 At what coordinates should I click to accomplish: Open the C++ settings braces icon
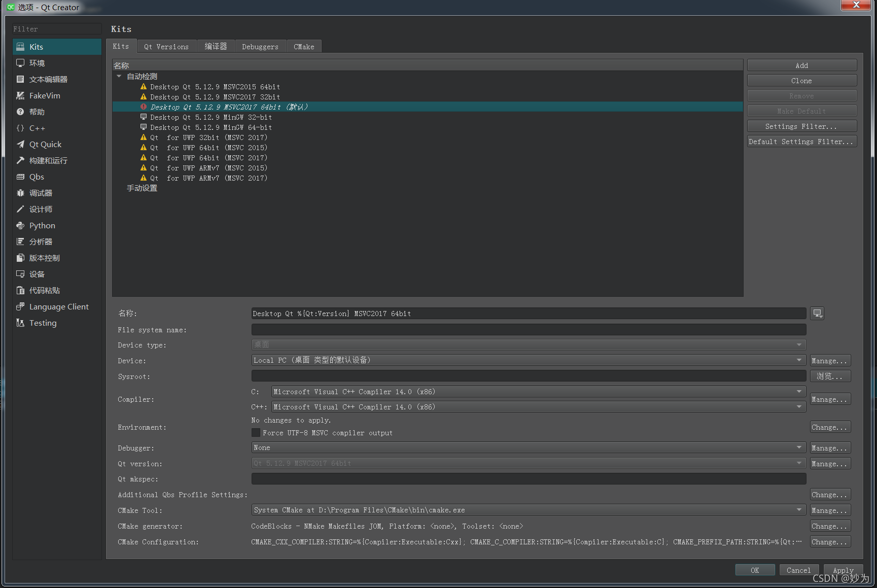20,128
